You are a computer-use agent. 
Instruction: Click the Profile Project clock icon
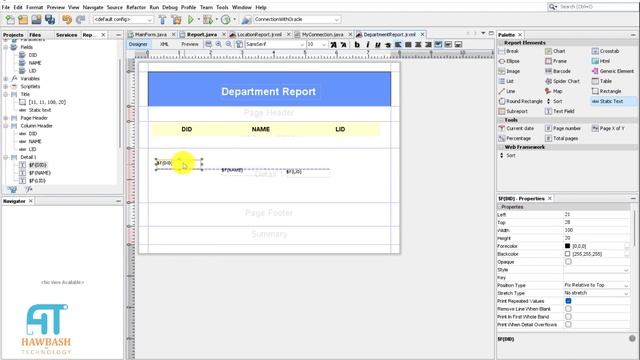click(226, 19)
